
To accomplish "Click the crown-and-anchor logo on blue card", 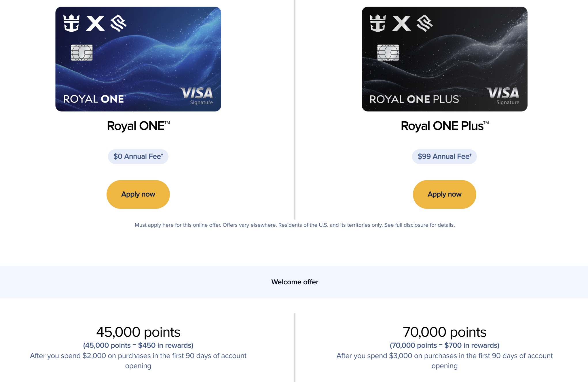I will (x=71, y=23).
